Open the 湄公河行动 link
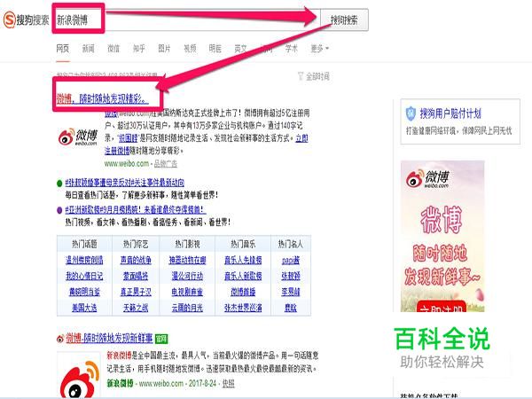Image resolution: width=532 pixels, height=399 pixels. [187, 276]
